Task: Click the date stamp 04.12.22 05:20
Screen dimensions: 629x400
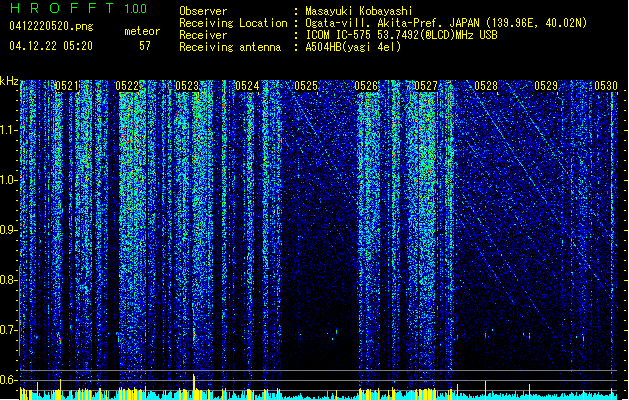Action: pyautogui.click(x=51, y=46)
